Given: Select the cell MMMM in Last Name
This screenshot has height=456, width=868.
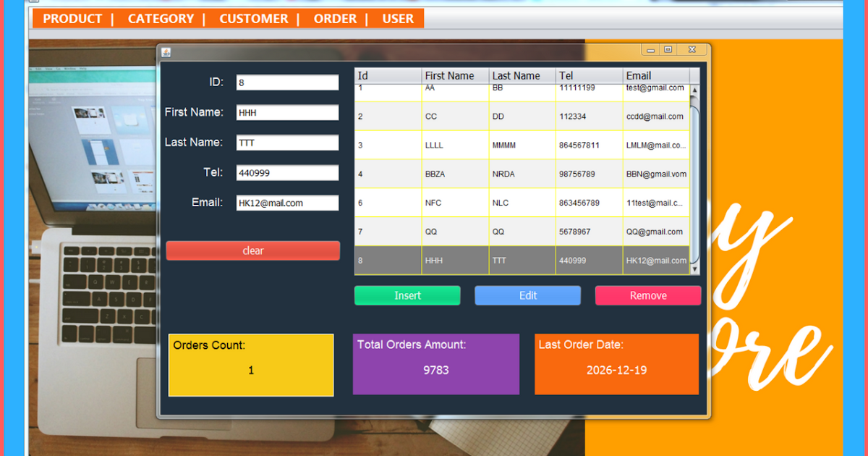Looking at the screenshot, I should (x=522, y=145).
